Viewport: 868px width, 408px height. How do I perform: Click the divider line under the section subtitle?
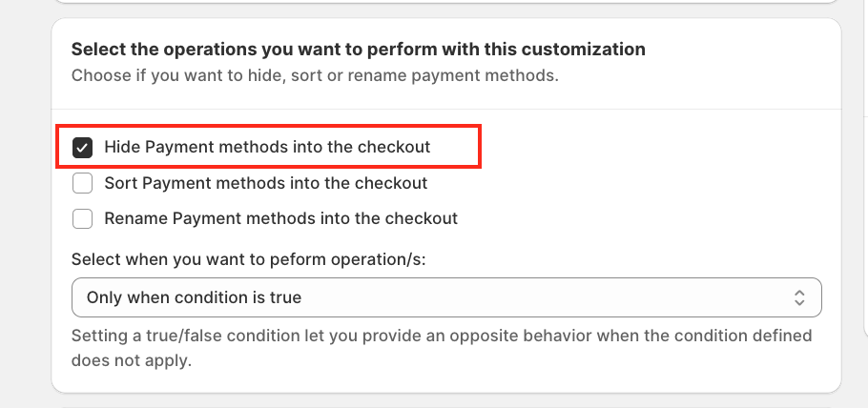click(x=446, y=109)
